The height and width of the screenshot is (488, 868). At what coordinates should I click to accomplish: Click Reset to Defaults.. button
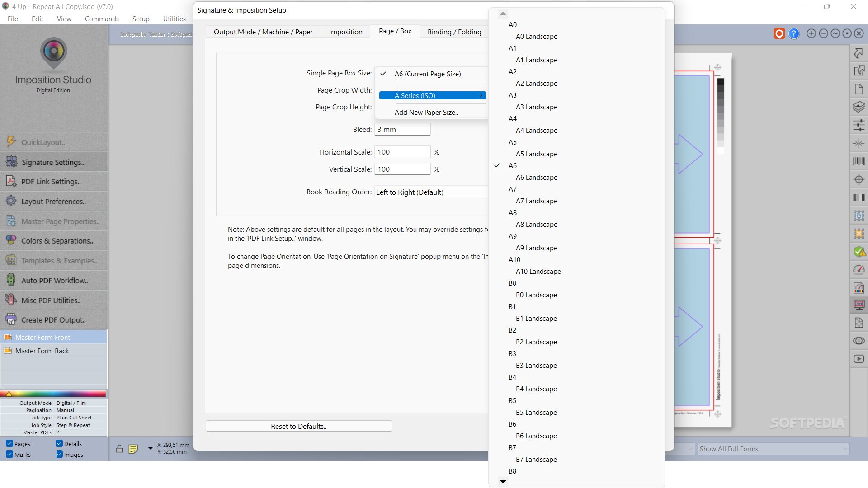click(x=298, y=426)
